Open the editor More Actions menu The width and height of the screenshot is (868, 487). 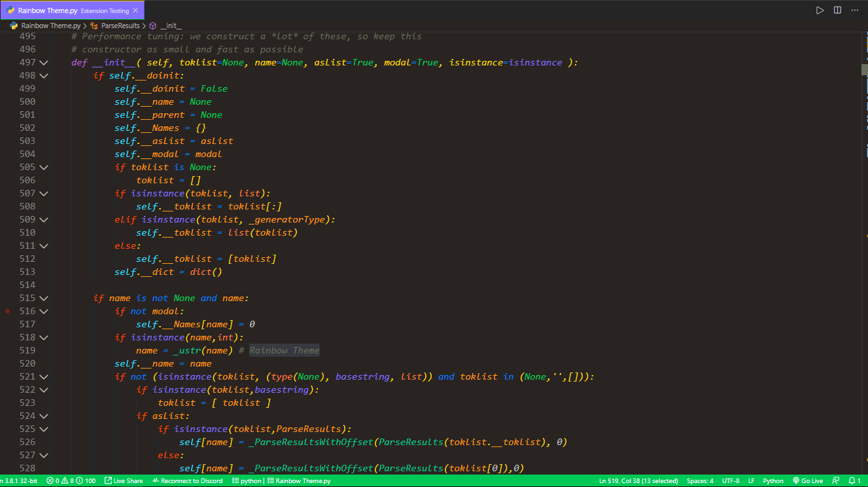click(854, 10)
